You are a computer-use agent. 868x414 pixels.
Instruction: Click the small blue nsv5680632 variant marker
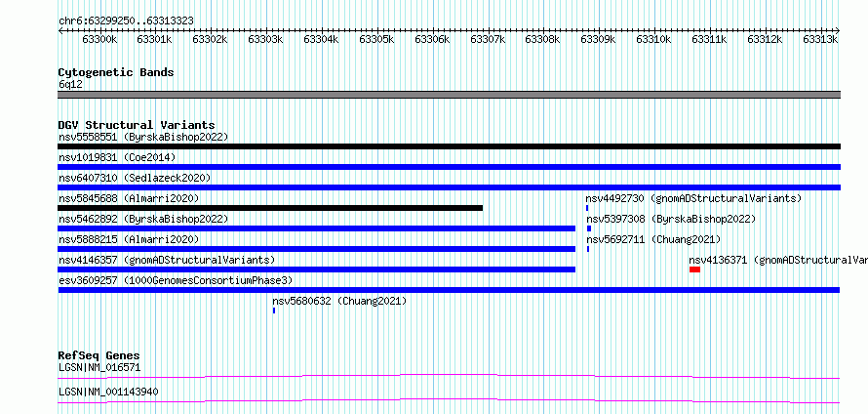[274, 310]
